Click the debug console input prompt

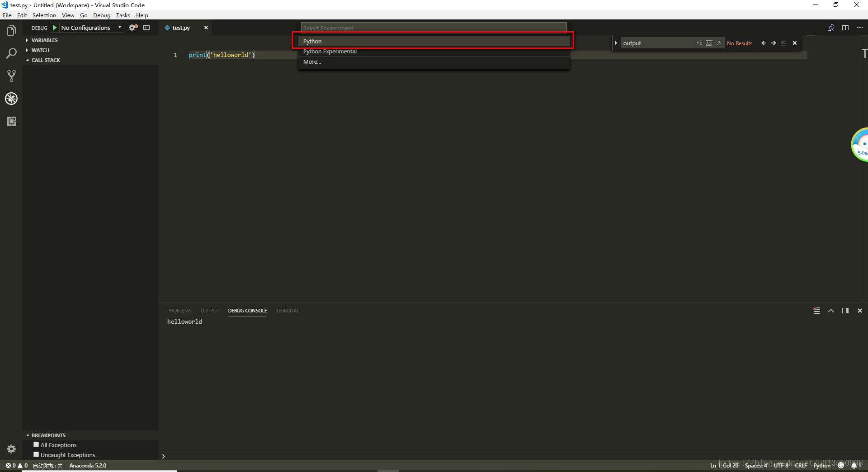pyautogui.click(x=513, y=456)
